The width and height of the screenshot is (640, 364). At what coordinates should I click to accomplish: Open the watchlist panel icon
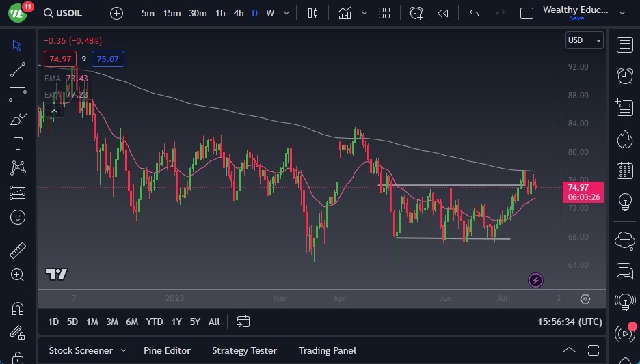click(624, 45)
